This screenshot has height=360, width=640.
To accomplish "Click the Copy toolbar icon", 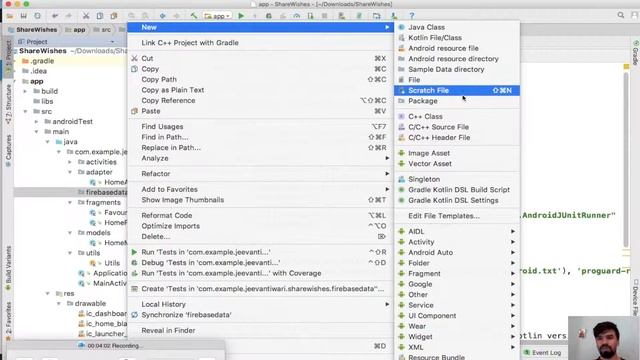I will (100, 16).
